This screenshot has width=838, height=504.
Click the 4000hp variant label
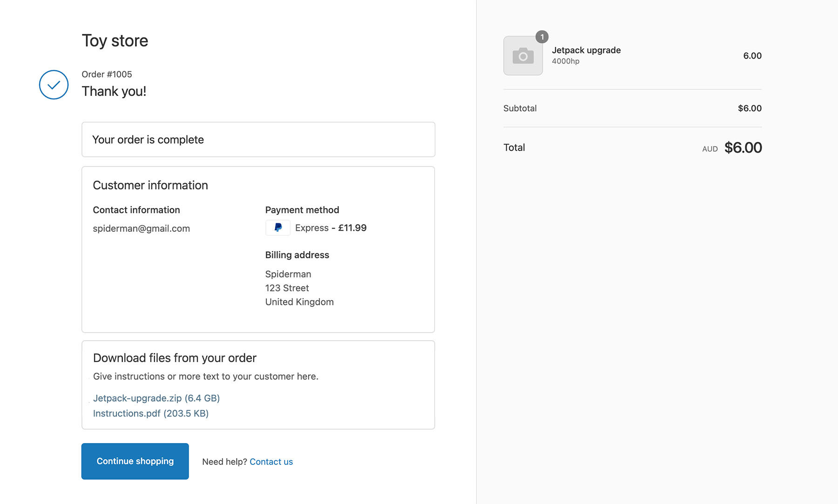tap(566, 61)
